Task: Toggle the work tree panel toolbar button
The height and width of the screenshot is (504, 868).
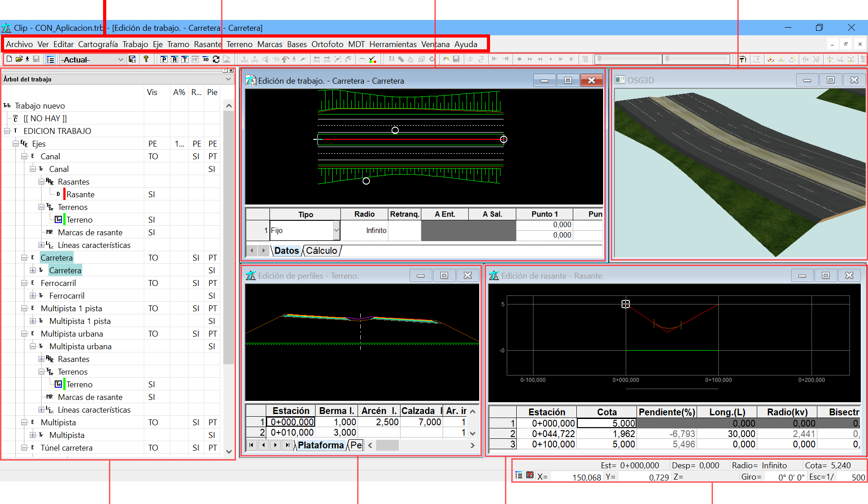Action: click(x=51, y=59)
